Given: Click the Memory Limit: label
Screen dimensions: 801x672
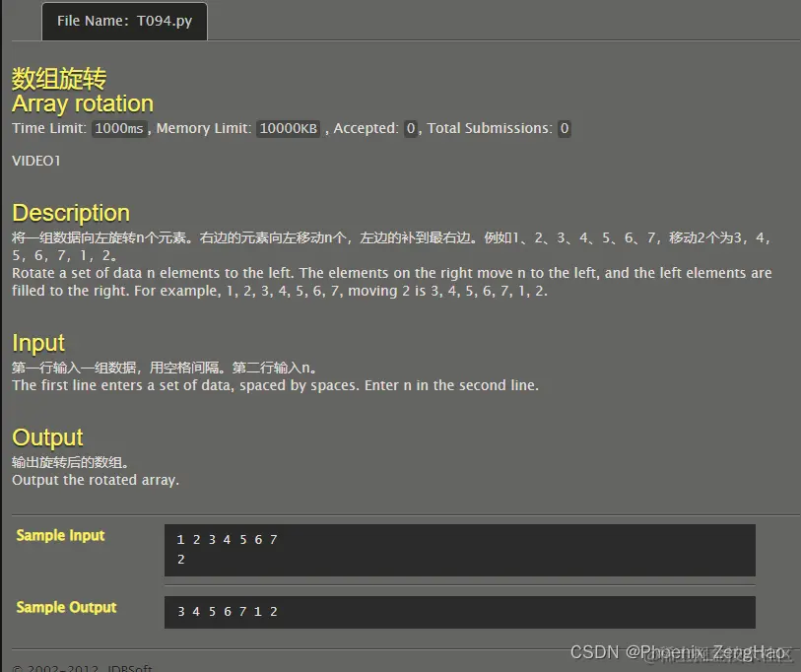Looking at the screenshot, I should coord(204,128).
